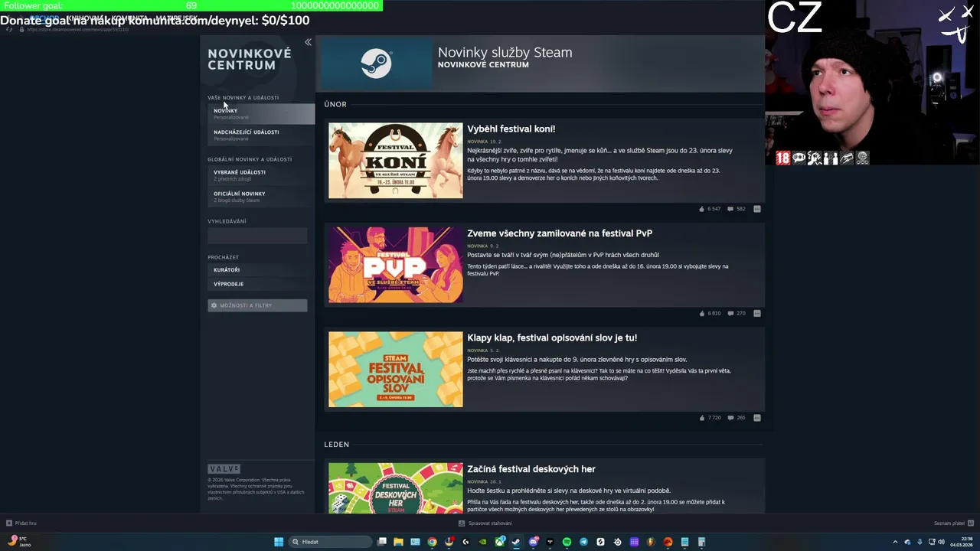980x551 pixels.
Task: Open Calculator from the taskbar
Action: point(701,542)
